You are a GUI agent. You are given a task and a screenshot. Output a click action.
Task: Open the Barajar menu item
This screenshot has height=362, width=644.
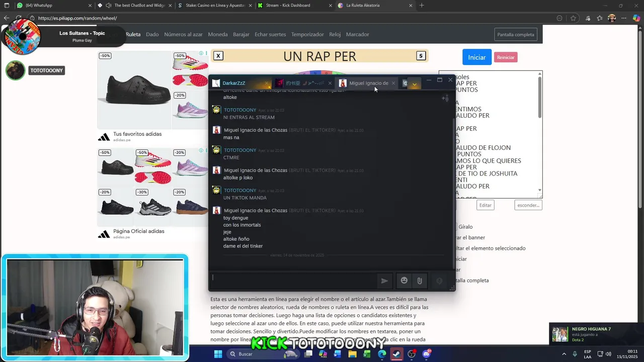coord(241,34)
